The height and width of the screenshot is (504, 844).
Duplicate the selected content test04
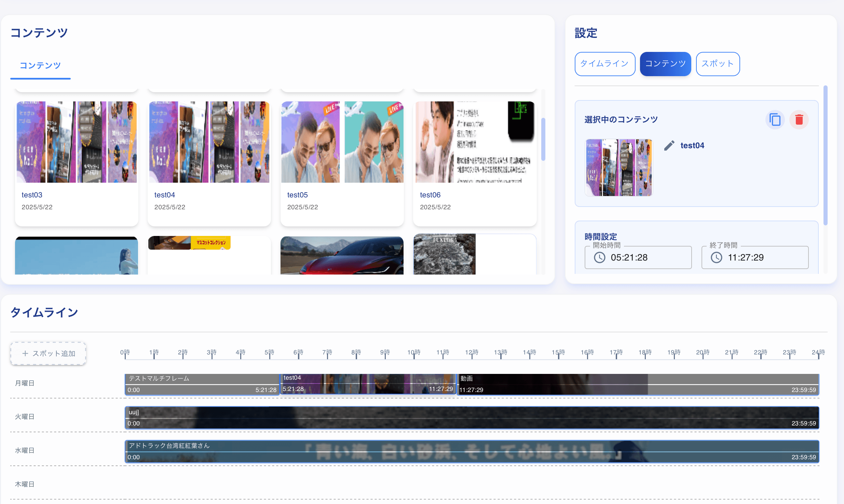(x=775, y=120)
